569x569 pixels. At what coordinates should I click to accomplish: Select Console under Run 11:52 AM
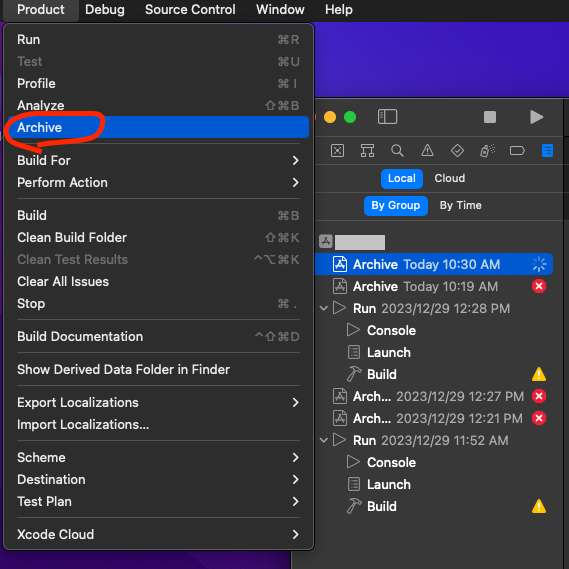point(434,462)
